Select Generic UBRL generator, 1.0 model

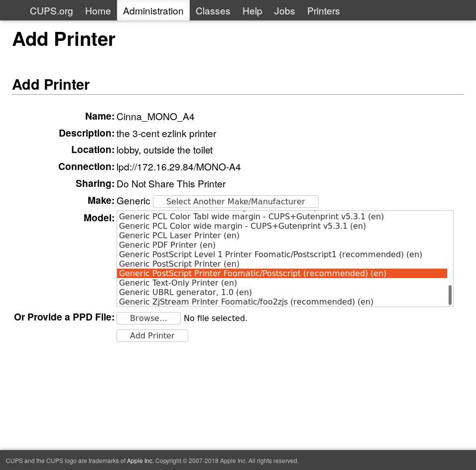282,292
